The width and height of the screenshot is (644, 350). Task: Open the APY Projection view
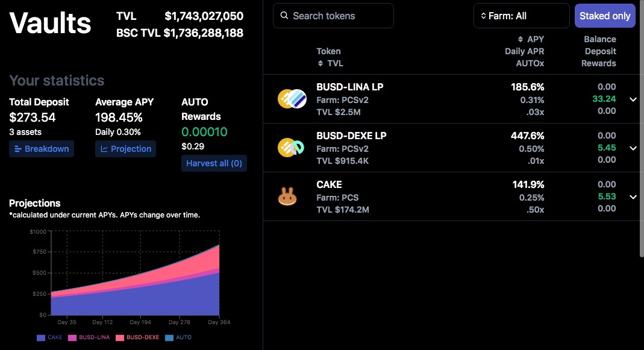point(126,149)
